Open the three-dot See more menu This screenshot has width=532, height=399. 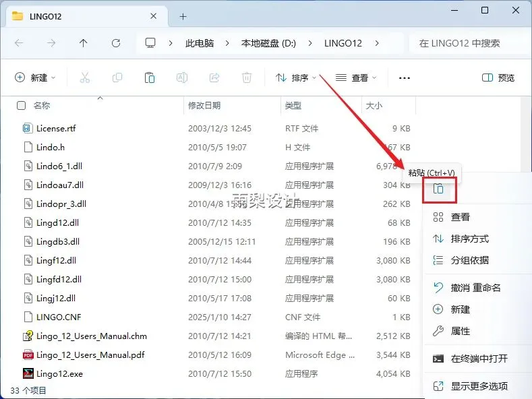click(x=405, y=78)
